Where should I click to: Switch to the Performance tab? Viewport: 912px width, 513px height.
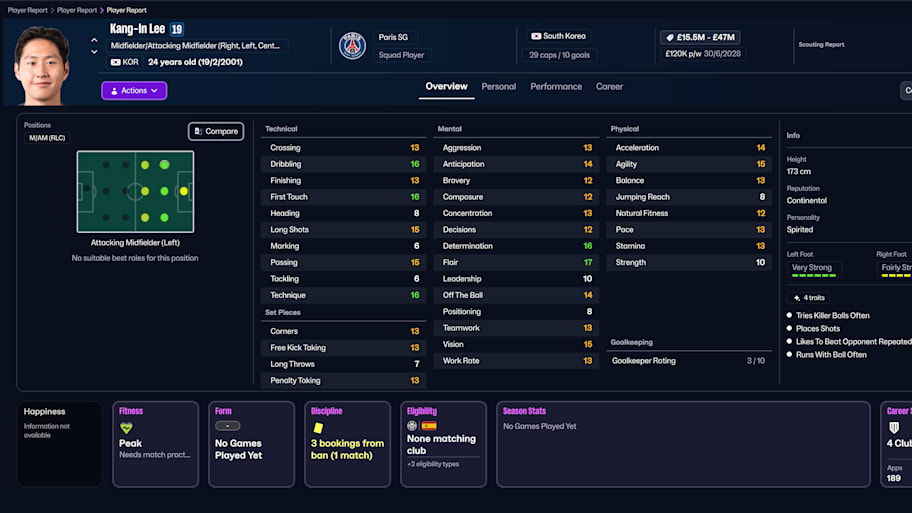click(556, 87)
